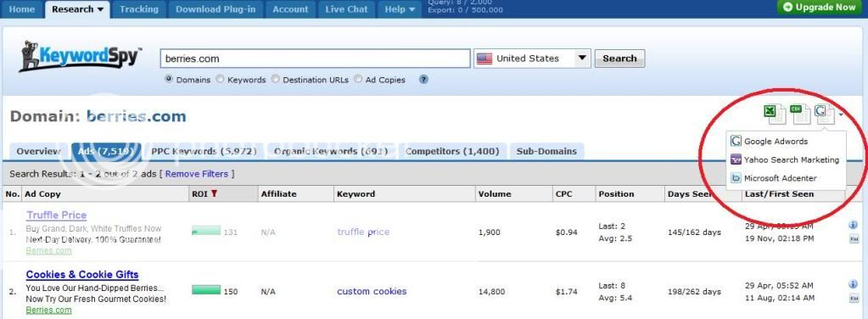Viewport: 868px width, 319px height.
Task: Click the ROI bar for custom cookies
Action: point(206,290)
